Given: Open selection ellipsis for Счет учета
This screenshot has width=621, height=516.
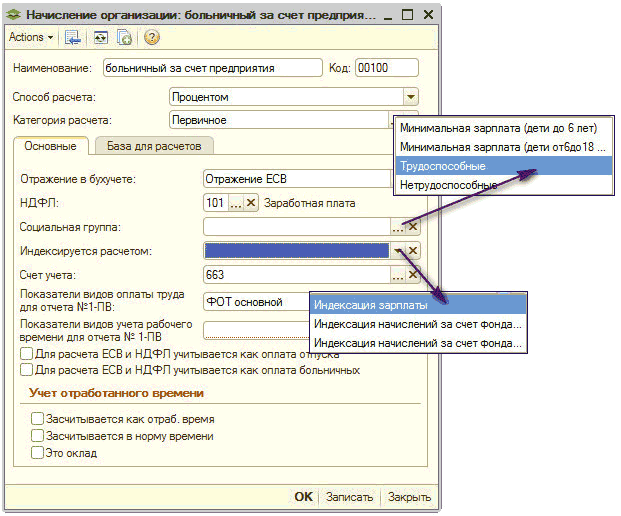Looking at the screenshot, I should 397,275.
